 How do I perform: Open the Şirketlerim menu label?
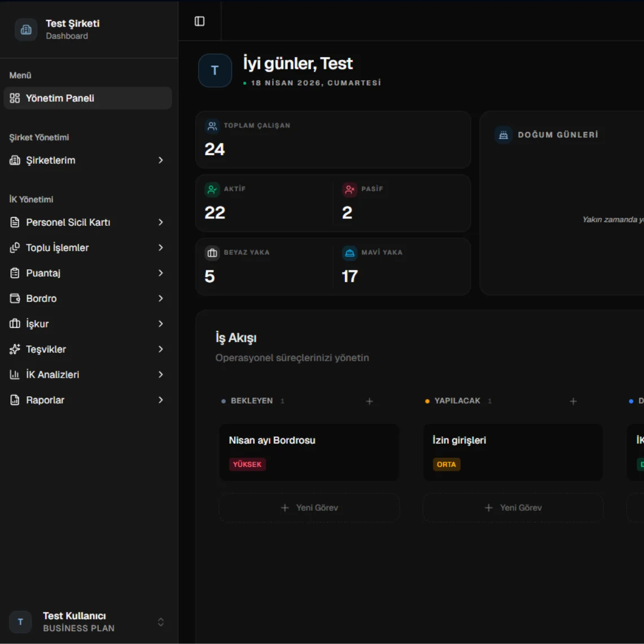[51, 160]
